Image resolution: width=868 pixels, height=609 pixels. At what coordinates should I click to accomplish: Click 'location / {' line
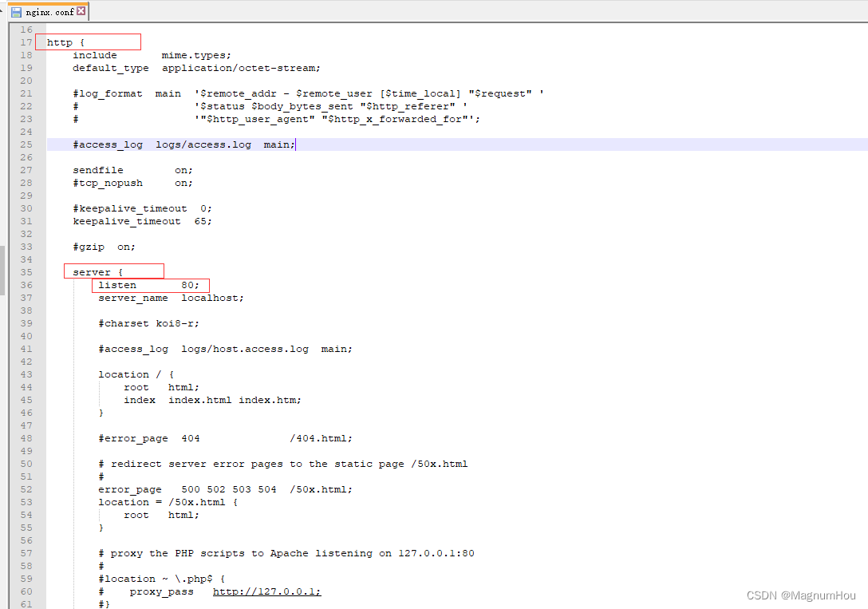[x=136, y=374]
